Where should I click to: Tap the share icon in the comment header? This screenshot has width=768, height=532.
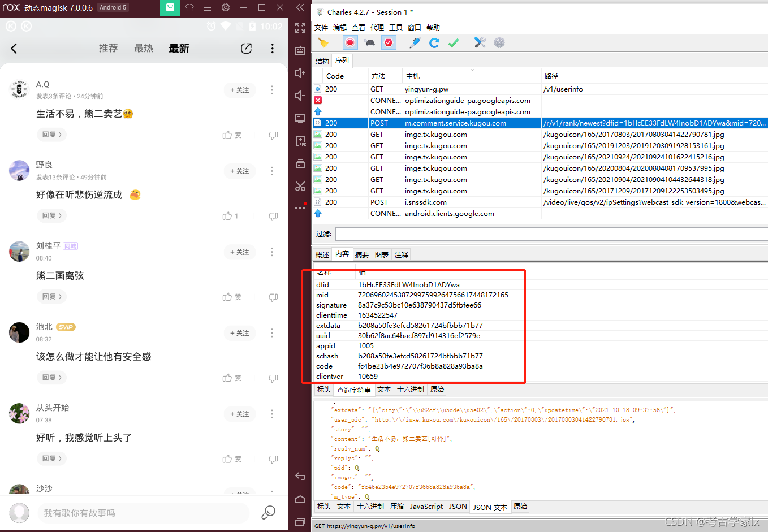click(246, 49)
